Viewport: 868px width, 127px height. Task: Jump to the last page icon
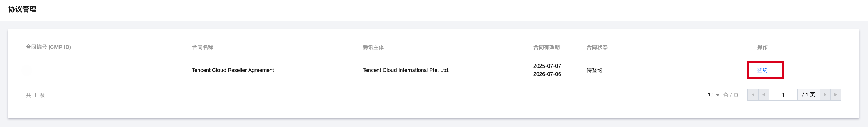click(x=836, y=95)
